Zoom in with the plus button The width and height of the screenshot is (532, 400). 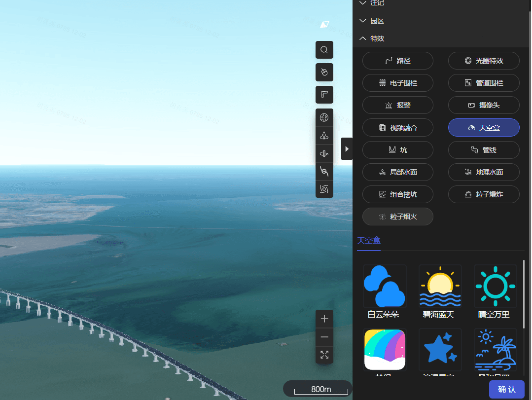324,319
